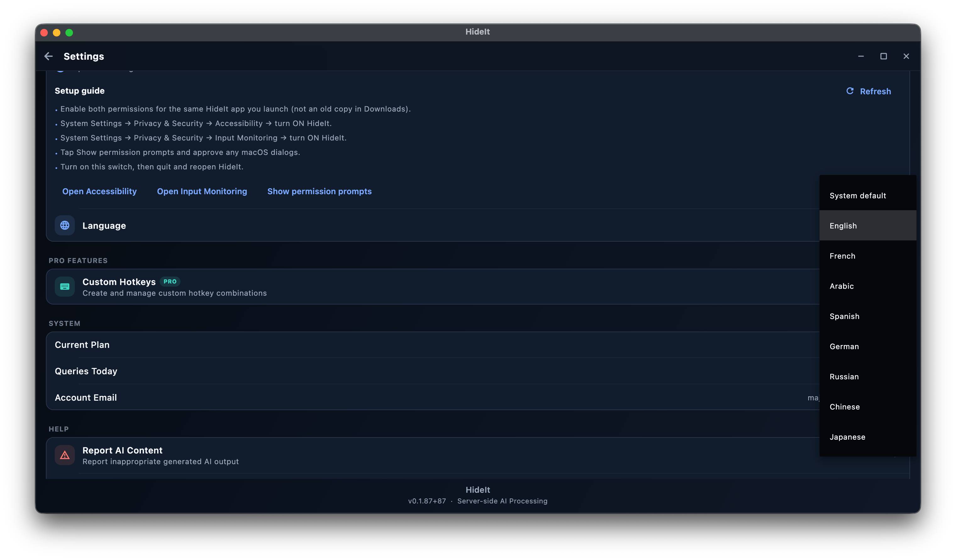Minimize using the in-app dash icon

tap(861, 56)
